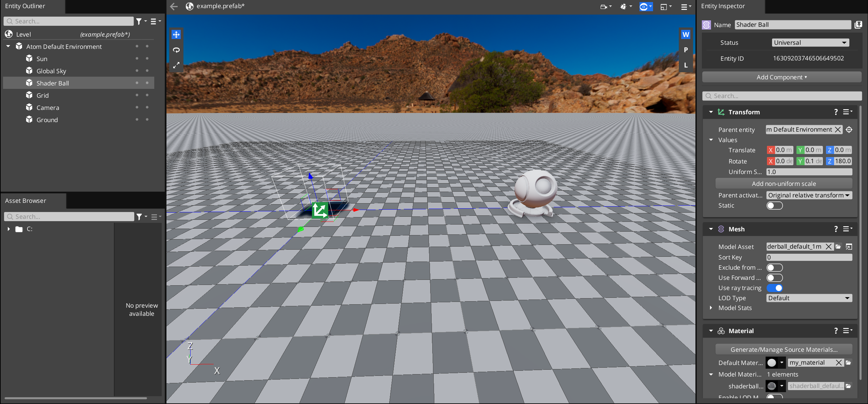This screenshot has height=404, width=868.
Task: Click the target picker icon beside Parent entity
Action: click(x=849, y=130)
